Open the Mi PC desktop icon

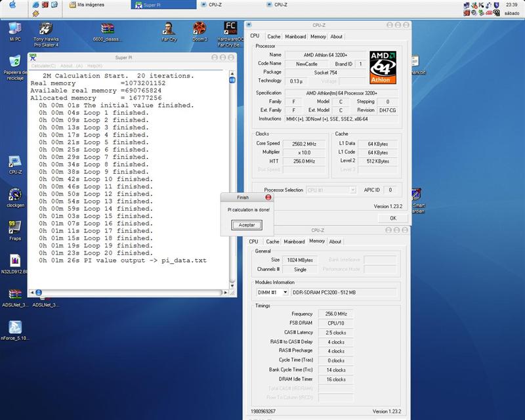click(x=15, y=29)
